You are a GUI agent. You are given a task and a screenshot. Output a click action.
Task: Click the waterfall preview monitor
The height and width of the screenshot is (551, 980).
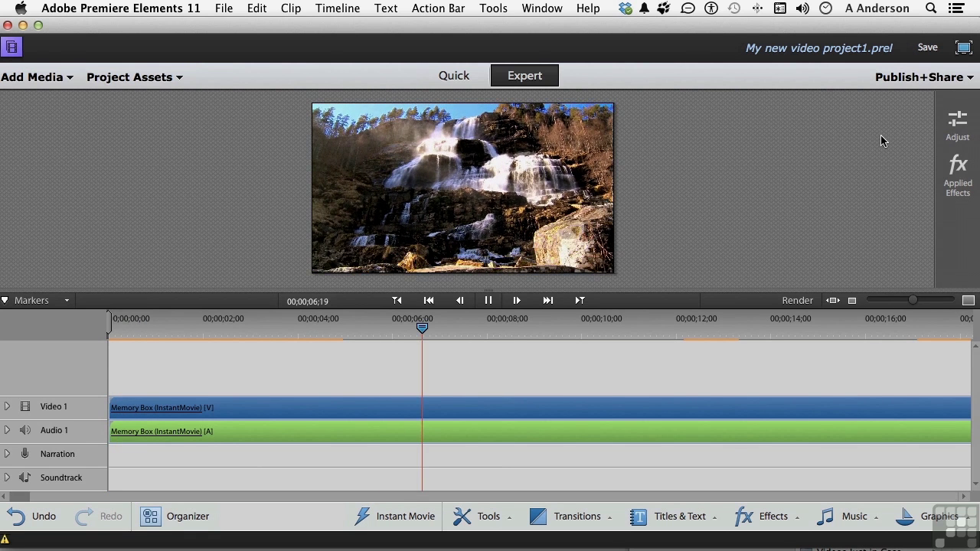(x=462, y=188)
